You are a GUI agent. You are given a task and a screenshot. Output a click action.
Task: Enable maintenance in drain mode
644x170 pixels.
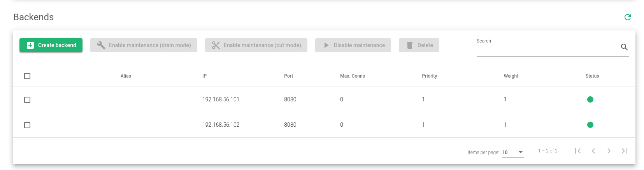pyautogui.click(x=144, y=45)
